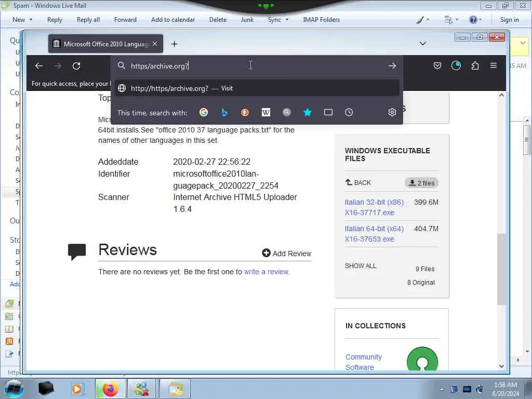Click the Firefox back arrow

coord(39,66)
